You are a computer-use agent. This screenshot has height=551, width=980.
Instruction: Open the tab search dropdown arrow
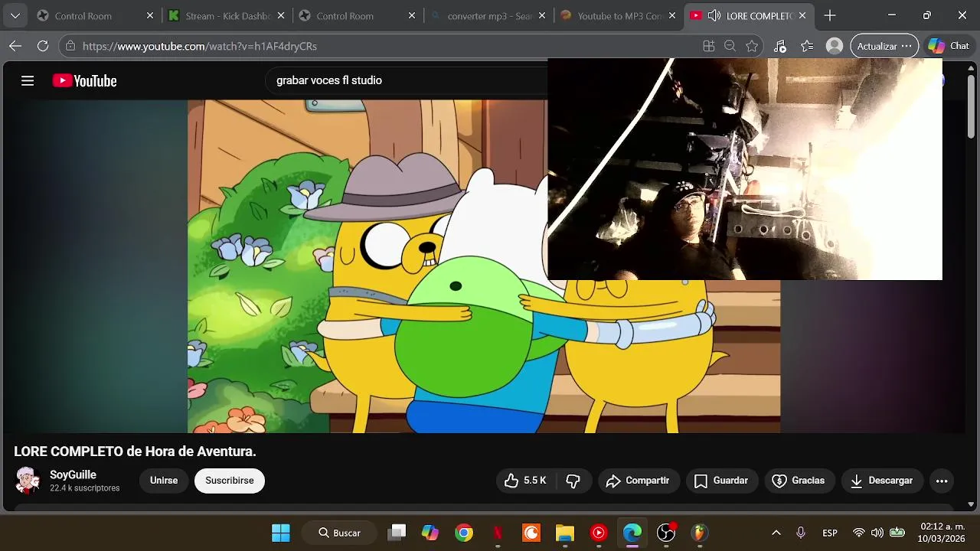[15, 15]
